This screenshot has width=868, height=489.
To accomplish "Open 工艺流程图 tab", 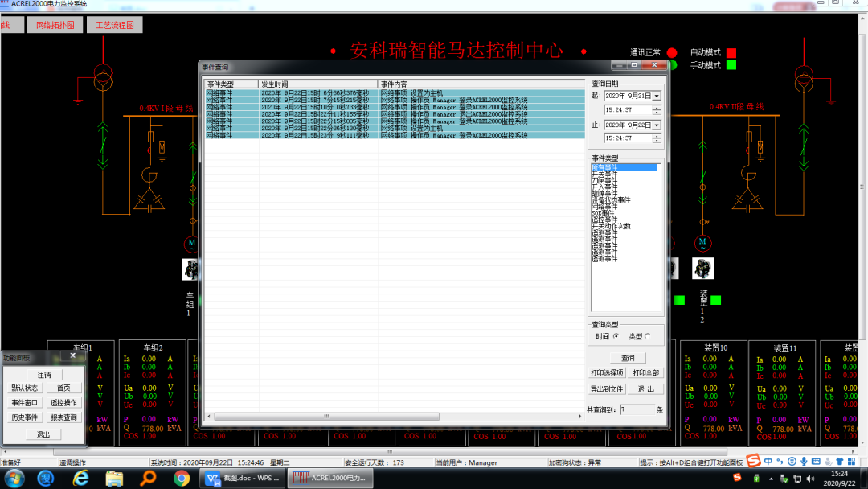I will pos(115,25).
